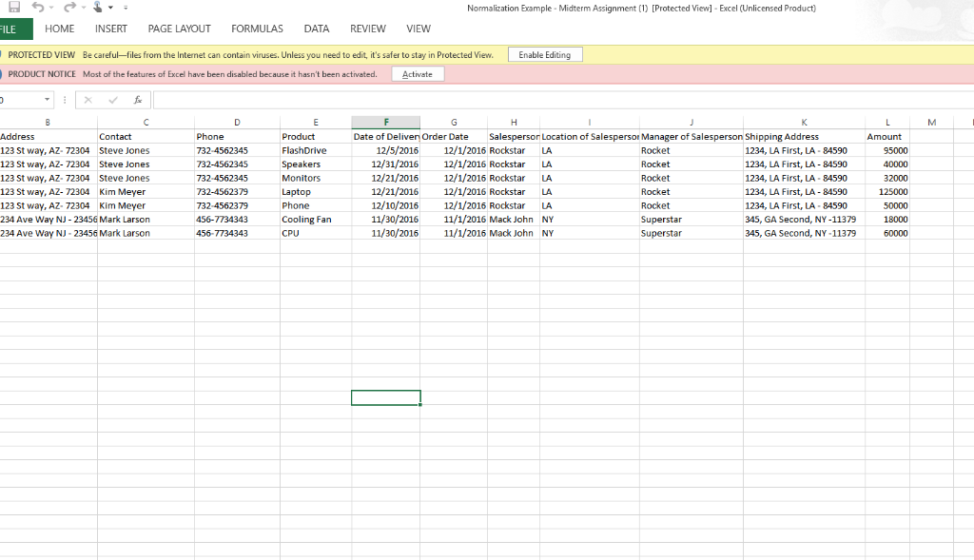Click the 'Phone' header cell
The height and width of the screenshot is (560, 974).
click(x=237, y=137)
